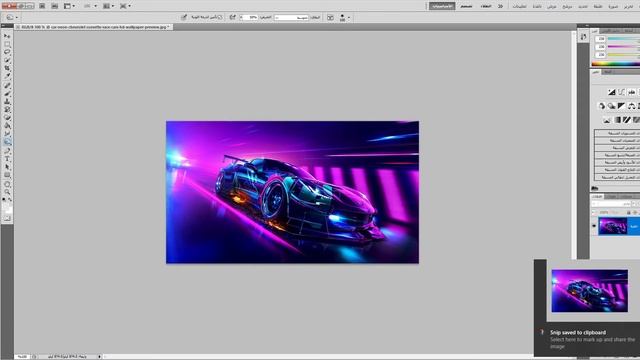
Task: Toggle the Protect Tones checkbox
Action: click(220, 17)
